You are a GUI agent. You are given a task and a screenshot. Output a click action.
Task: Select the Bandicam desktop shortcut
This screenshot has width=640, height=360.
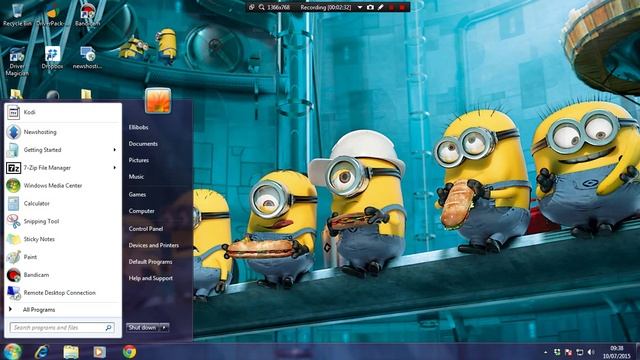pos(87,15)
